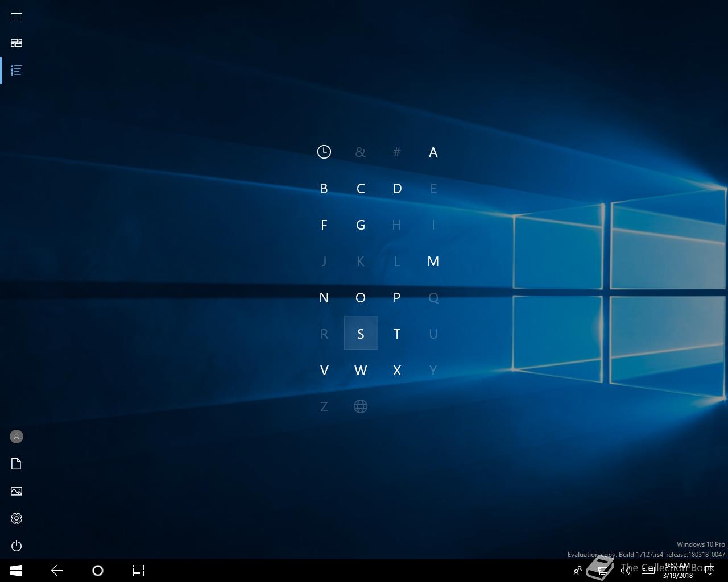
Task: Jump to apps under letter N
Action: [x=324, y=297]
